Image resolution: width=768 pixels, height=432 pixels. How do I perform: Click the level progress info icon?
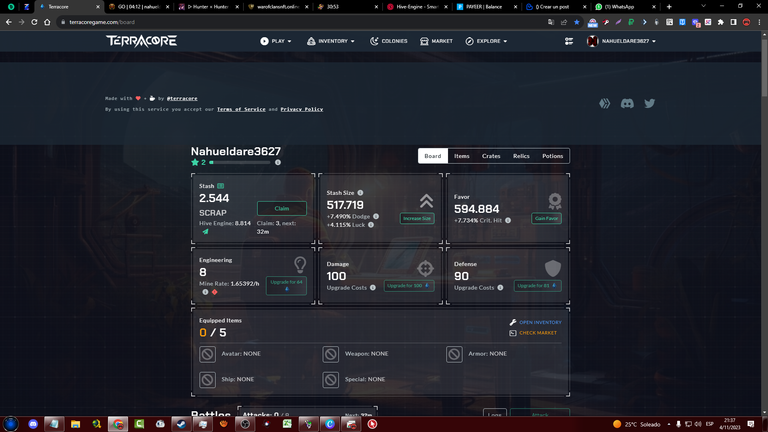pos(278,162)
